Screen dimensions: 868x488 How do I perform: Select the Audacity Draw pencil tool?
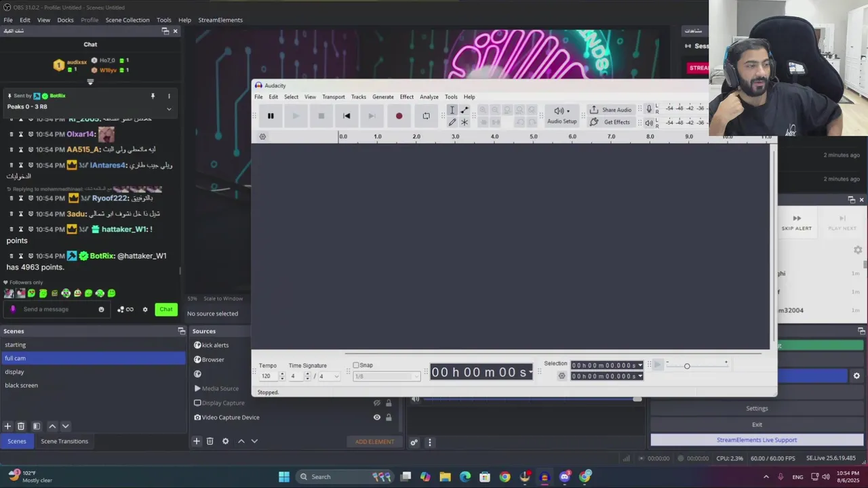point(452,122)
